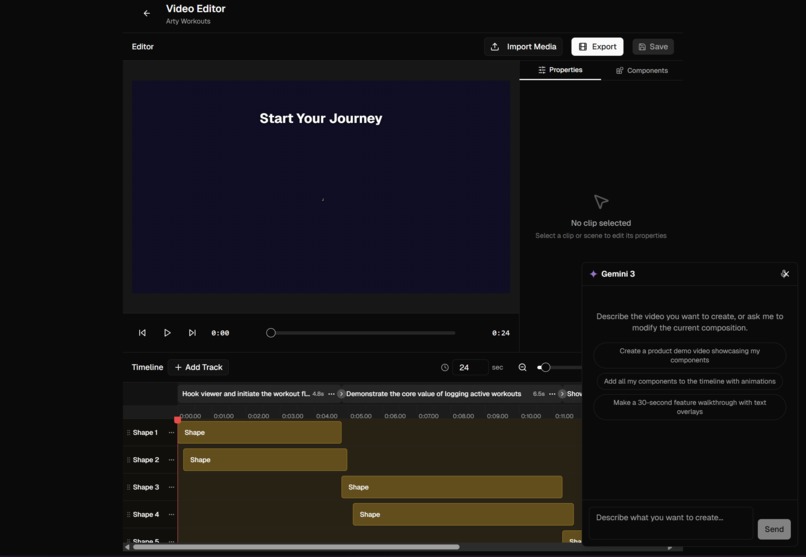Choose 'Make a 30-second feature walkthrough' suggestion
This screenshot has height=557, width=806.
click(689, 407)
